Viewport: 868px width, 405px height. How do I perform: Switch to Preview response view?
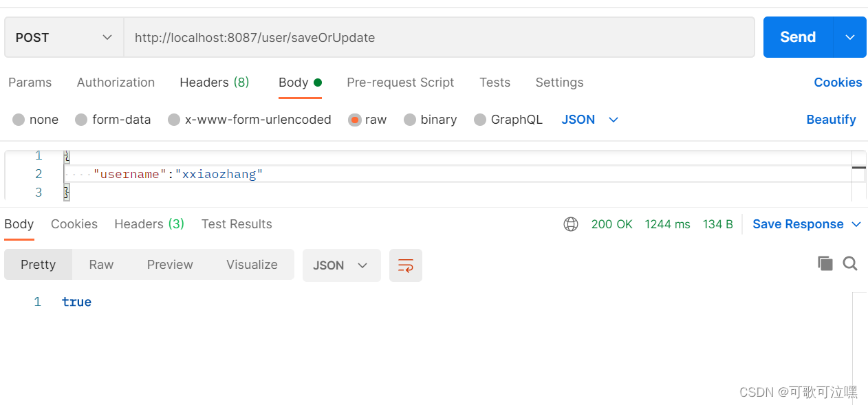pyautogui.click(x=170, y=265)
